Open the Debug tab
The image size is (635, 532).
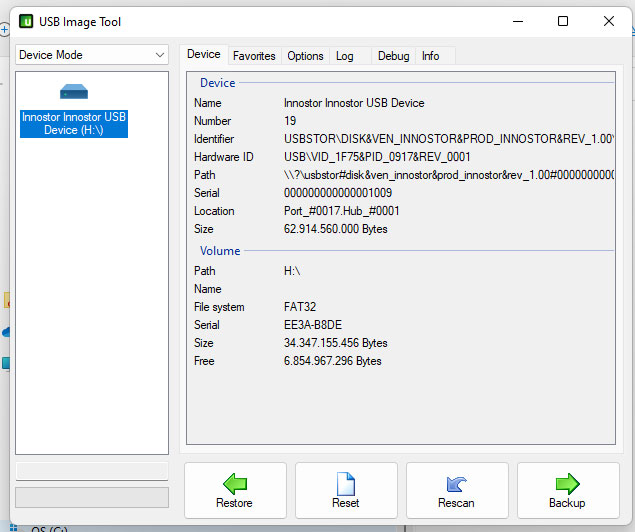pyautogui.click(x=394, y=56)
